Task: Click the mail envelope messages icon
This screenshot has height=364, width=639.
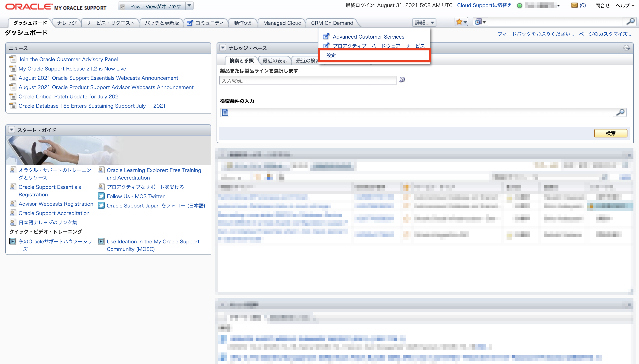Action: pyautogui.click(x=574, y=5)
